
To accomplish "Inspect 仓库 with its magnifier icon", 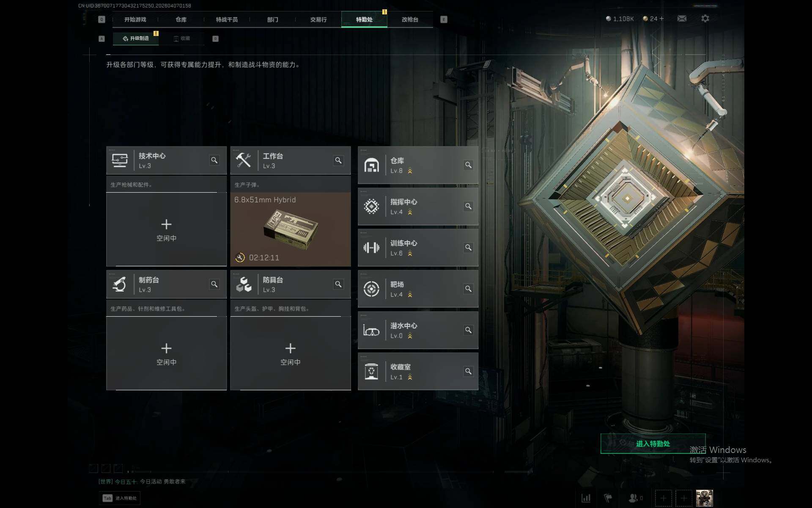I will (468, 165).
